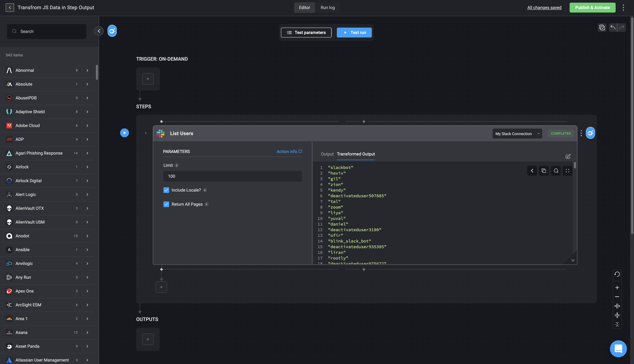
Task: Open the Action info link
Action: pos(289,152)
